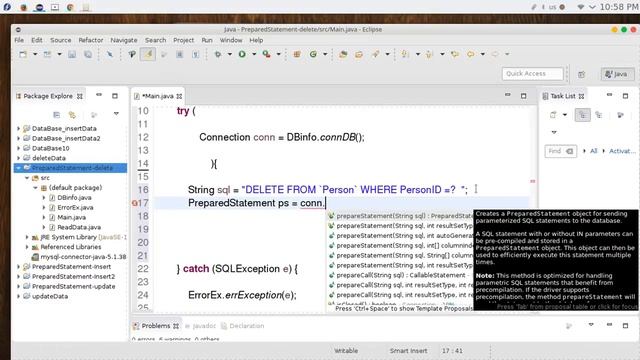Open the Run dropdown arrow
The width and height of the screenshot is (640, 360).
pos(254,54)
